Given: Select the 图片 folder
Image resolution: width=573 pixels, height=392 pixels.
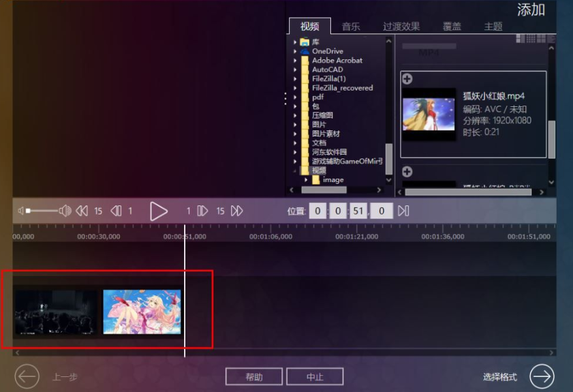Looking at the screenshot, I should pos(319,125).
